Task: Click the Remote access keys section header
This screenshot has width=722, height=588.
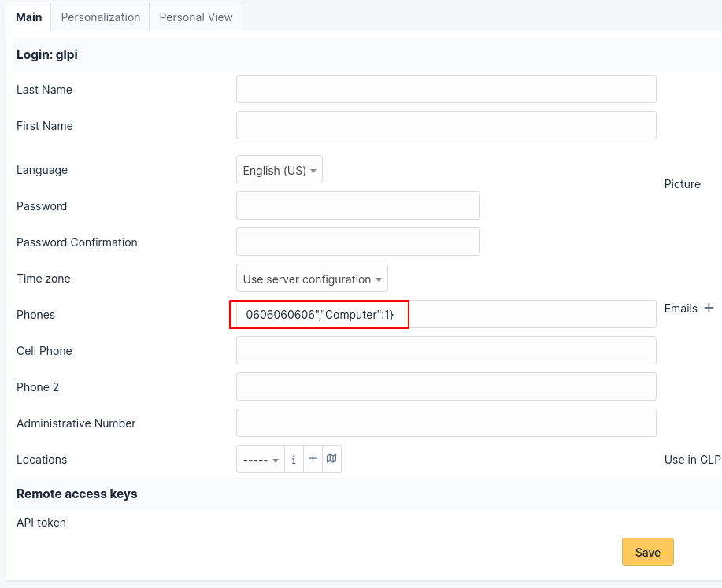Action: click(77, 494)
